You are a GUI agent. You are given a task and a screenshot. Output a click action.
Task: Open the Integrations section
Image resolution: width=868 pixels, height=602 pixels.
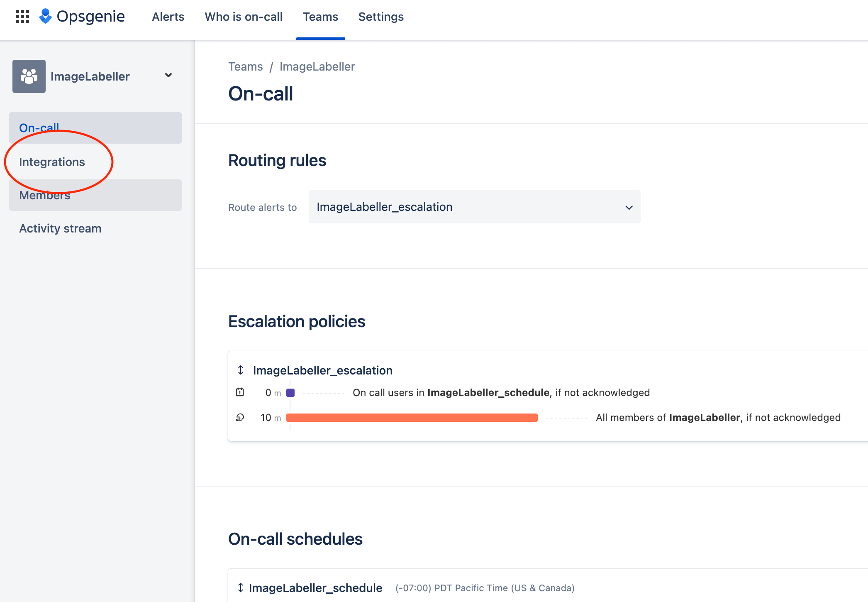coord(52,162)
